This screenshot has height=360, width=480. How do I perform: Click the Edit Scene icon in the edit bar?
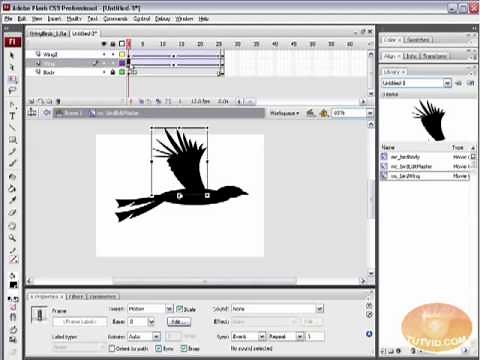tap(310, 113)
